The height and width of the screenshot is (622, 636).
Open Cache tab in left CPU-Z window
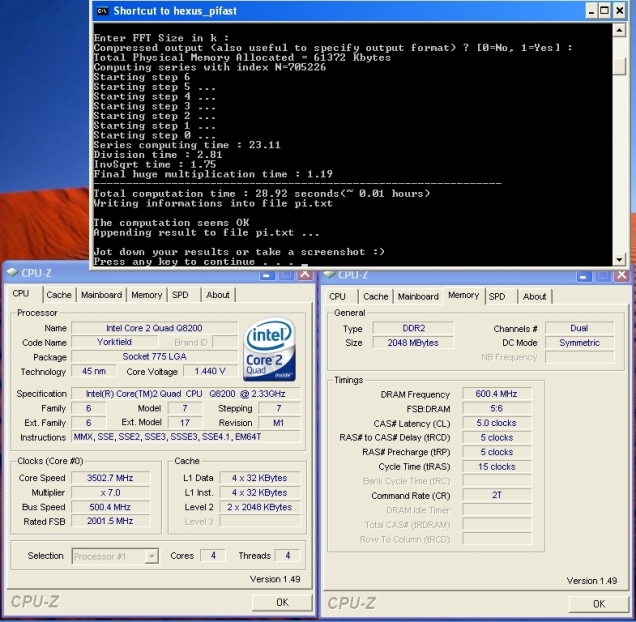coord(59,295)
